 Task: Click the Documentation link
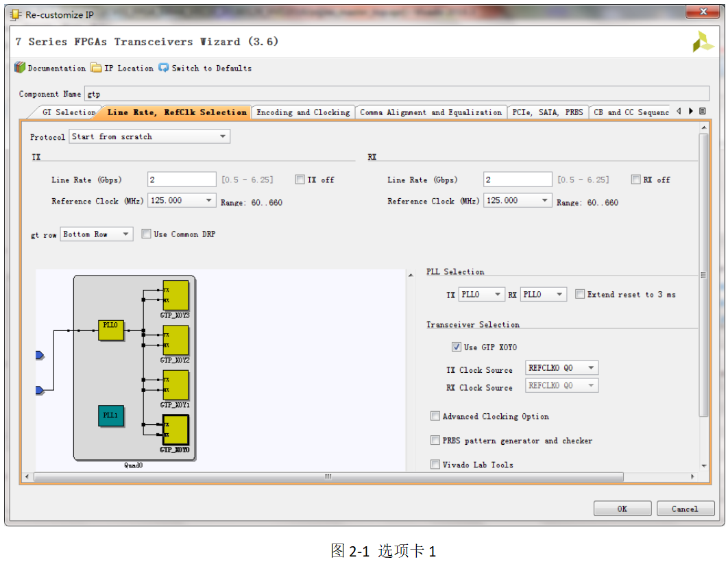coord(57,69)
